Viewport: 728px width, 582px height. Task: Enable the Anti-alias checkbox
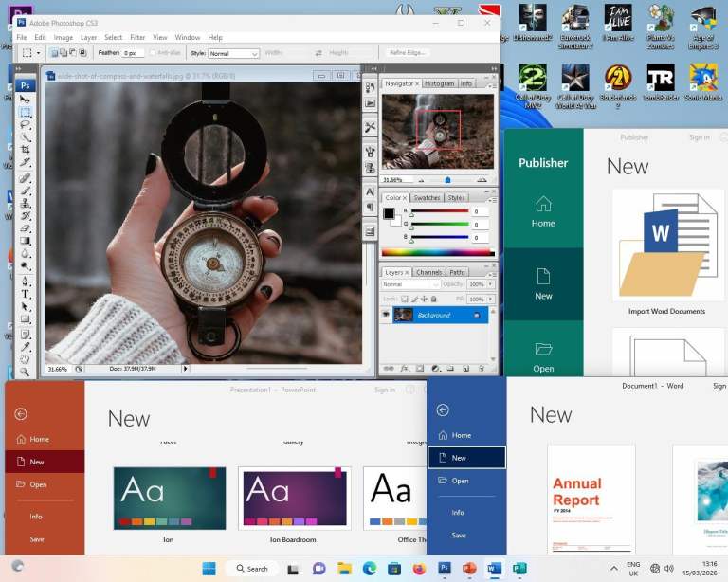point(151,53)
